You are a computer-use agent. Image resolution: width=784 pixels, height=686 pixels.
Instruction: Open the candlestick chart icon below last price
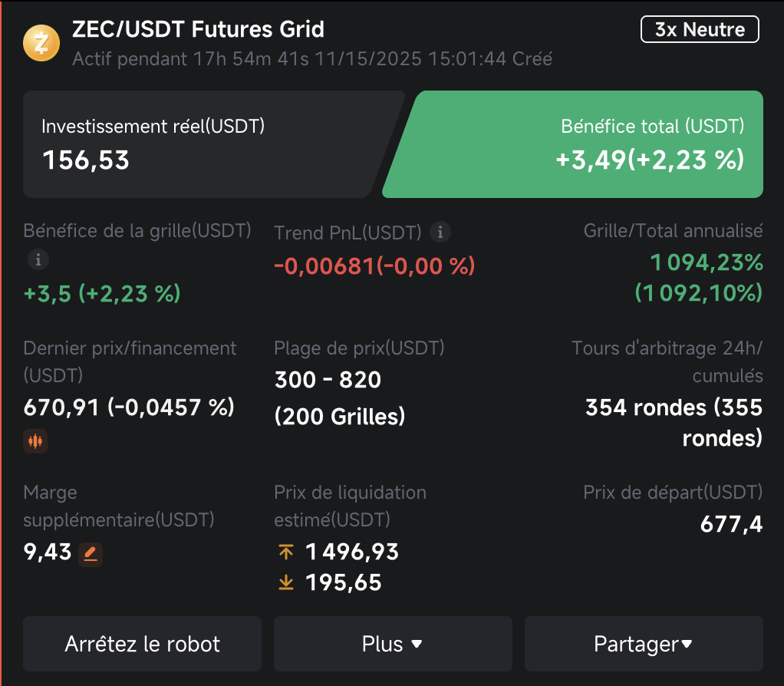tap(35, 440)
